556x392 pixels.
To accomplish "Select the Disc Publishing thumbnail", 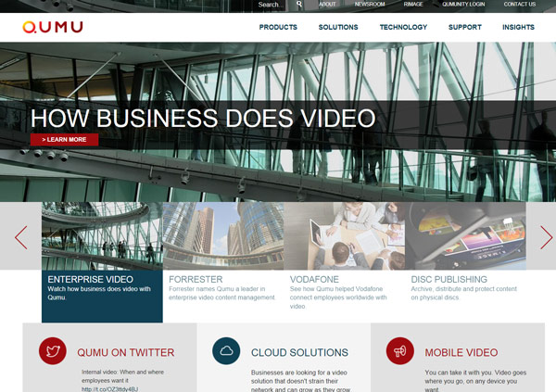I will (x=465, y=236).
